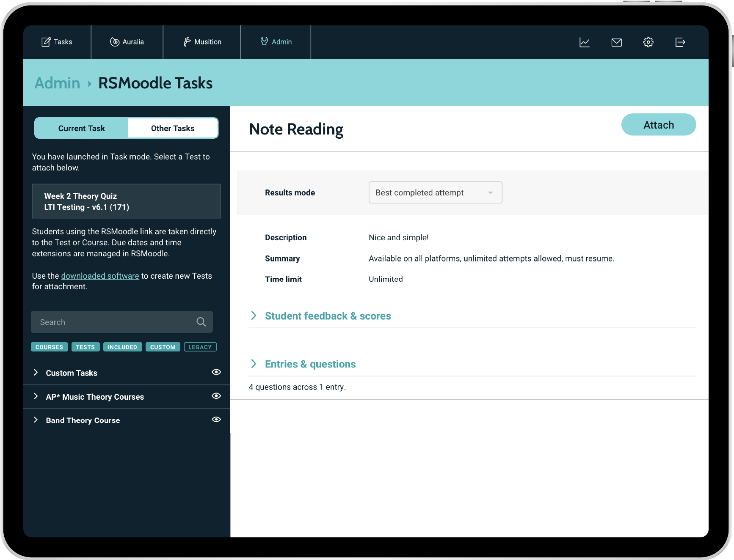Switch to the Other Tasks tab
This screenshot has width=734, height=560.
[173, 128]
